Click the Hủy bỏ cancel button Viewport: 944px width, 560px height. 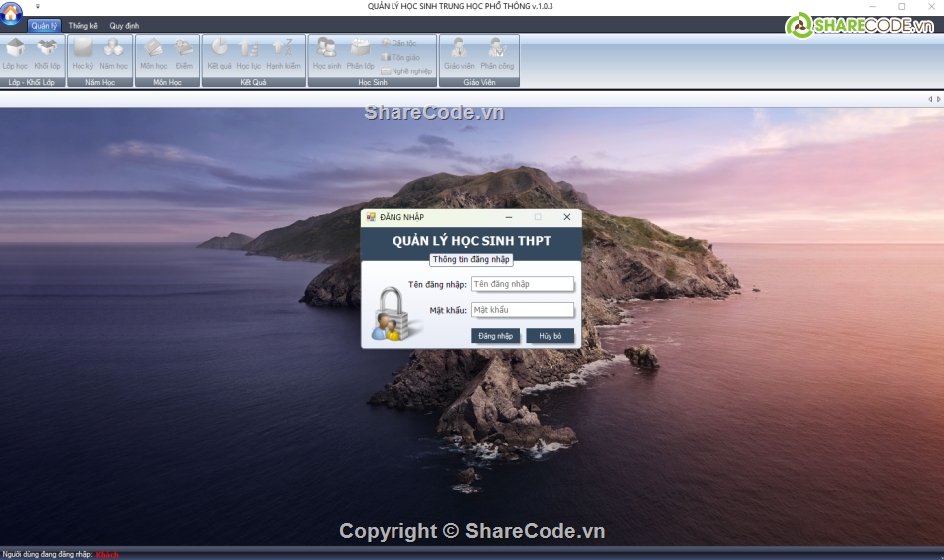(551, 336)
